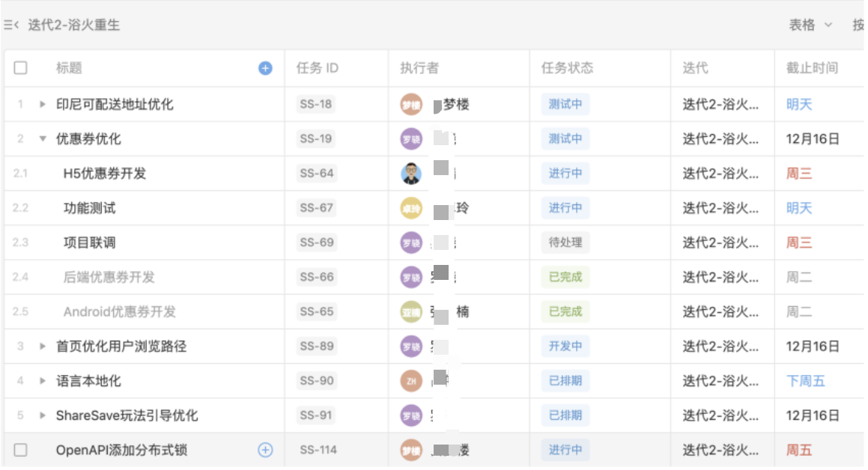This screenshot has height=470, width=868.
Task: Click the 周二 deadline of SS-66
Action: click(x=799, y=277)
